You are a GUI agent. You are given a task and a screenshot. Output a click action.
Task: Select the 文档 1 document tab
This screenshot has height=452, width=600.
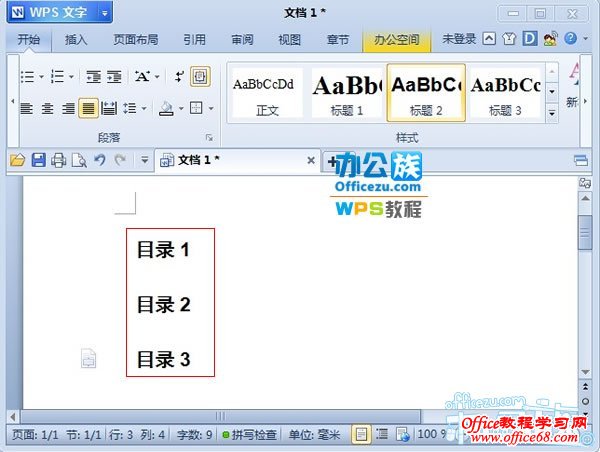pos(237,160)
